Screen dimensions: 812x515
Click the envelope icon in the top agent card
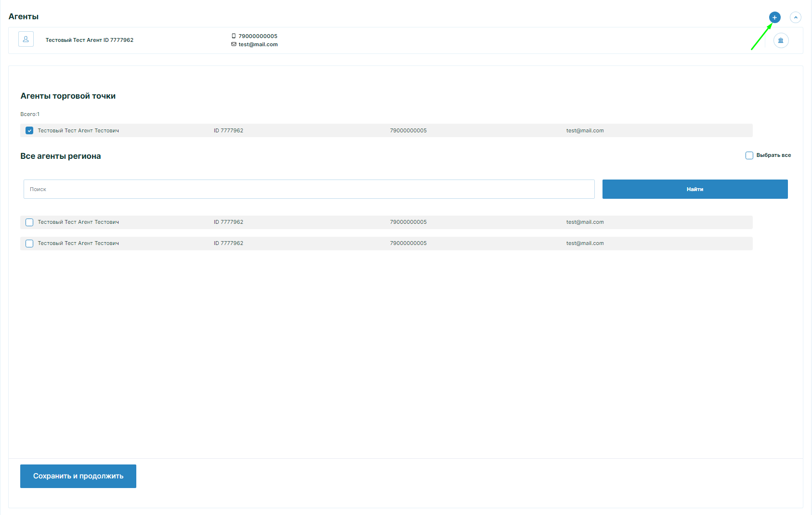tap(234, 44)
